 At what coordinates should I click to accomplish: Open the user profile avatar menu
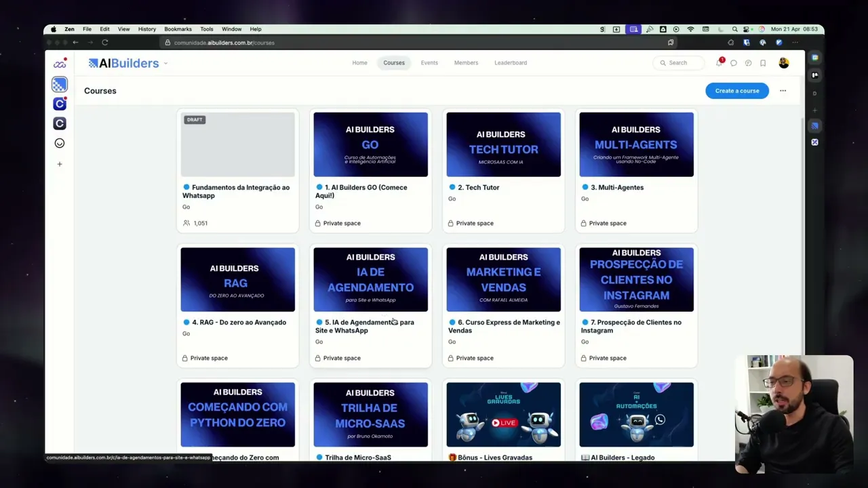(784, 63)
